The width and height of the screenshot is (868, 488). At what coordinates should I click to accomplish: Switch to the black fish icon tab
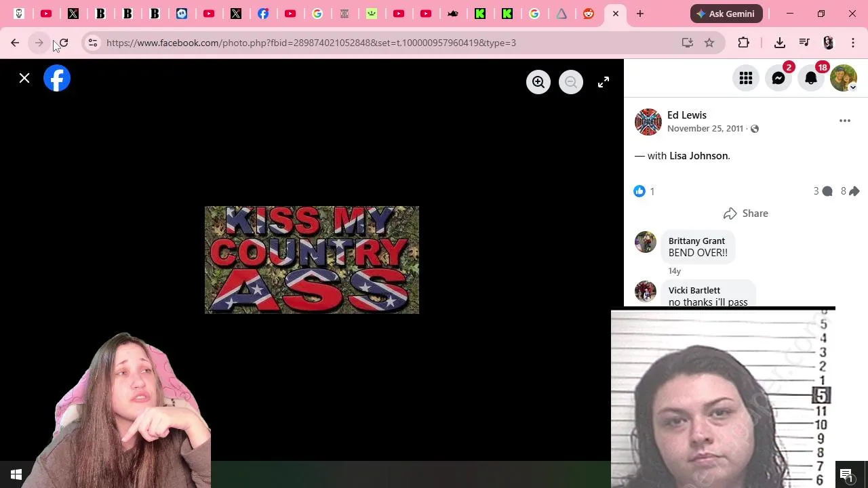pyautogui.click(x=453, y=14)
